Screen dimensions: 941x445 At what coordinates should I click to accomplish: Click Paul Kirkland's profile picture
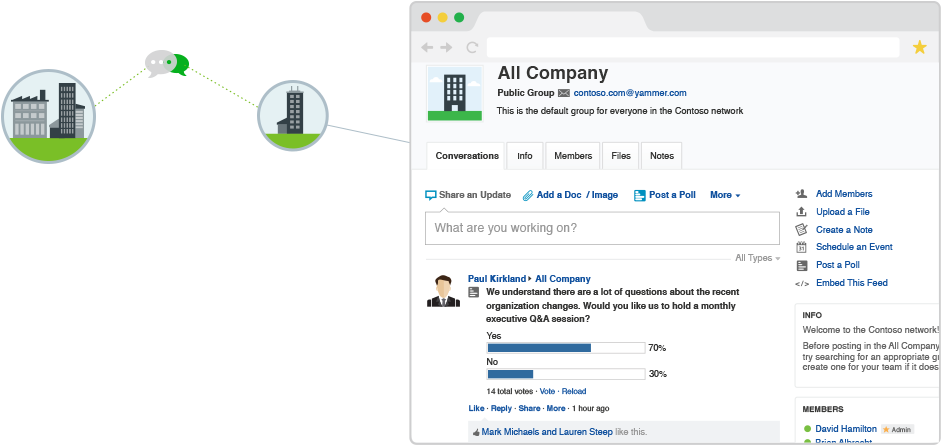pyautogui.click(x=443, y=291)
